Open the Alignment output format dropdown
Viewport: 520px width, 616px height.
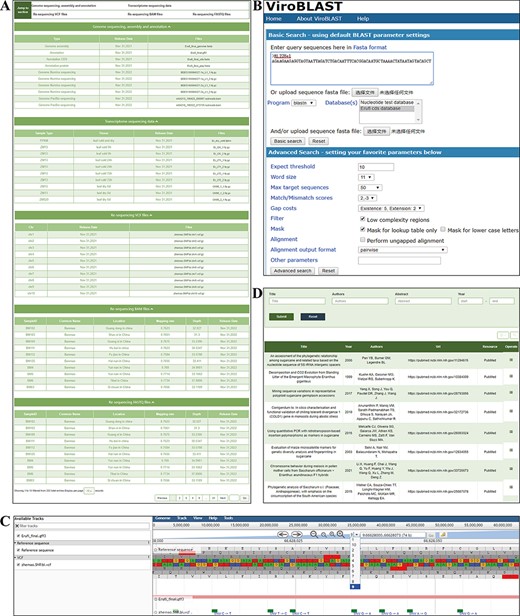[403, 250]
